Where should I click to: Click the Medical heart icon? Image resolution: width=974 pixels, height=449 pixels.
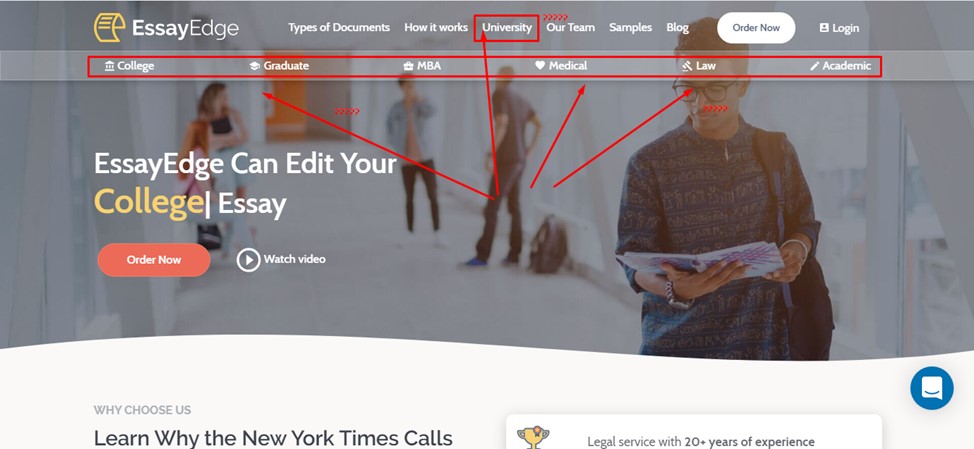pyautogui.click(x=540, y=65)
